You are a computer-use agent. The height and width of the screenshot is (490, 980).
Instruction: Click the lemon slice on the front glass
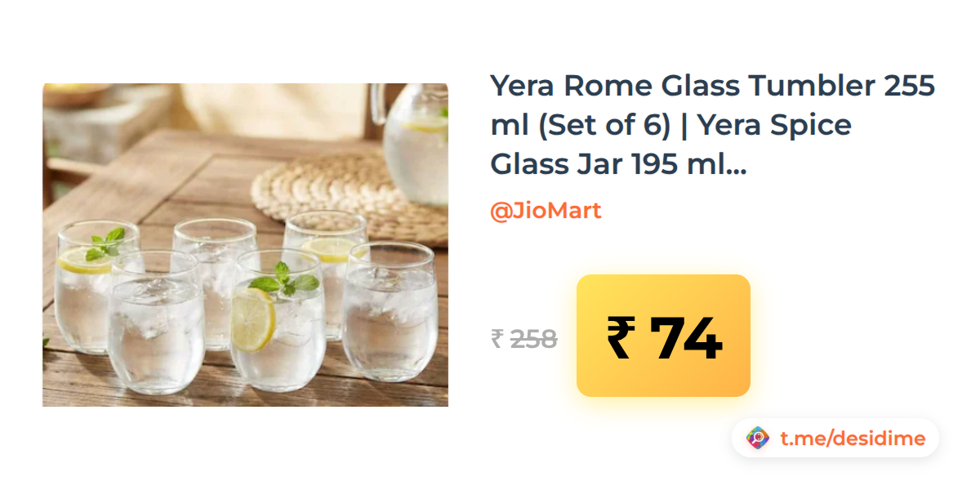click(252, 319)
